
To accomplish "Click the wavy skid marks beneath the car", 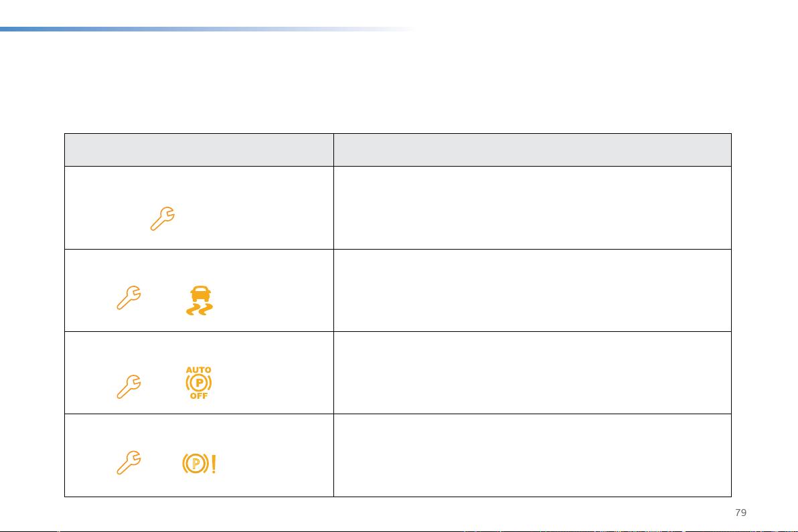I will pyautogui.click(x=199, y=309).
